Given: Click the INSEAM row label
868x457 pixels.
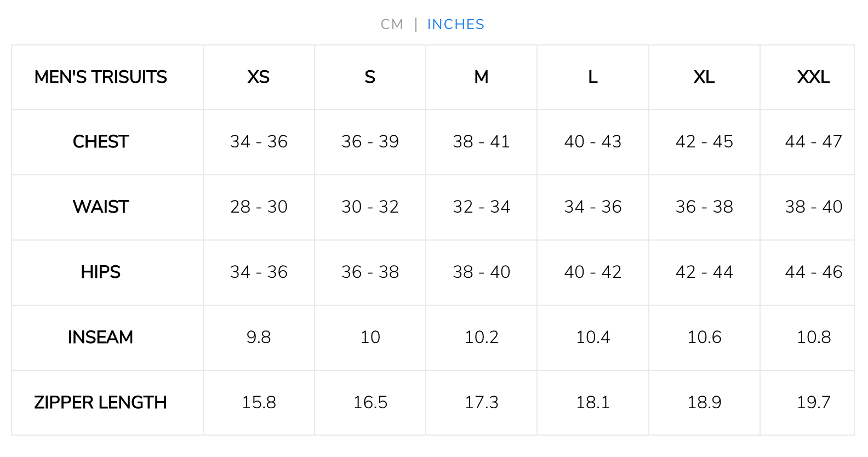Looking at the screenshot, I should pos(100,338).
